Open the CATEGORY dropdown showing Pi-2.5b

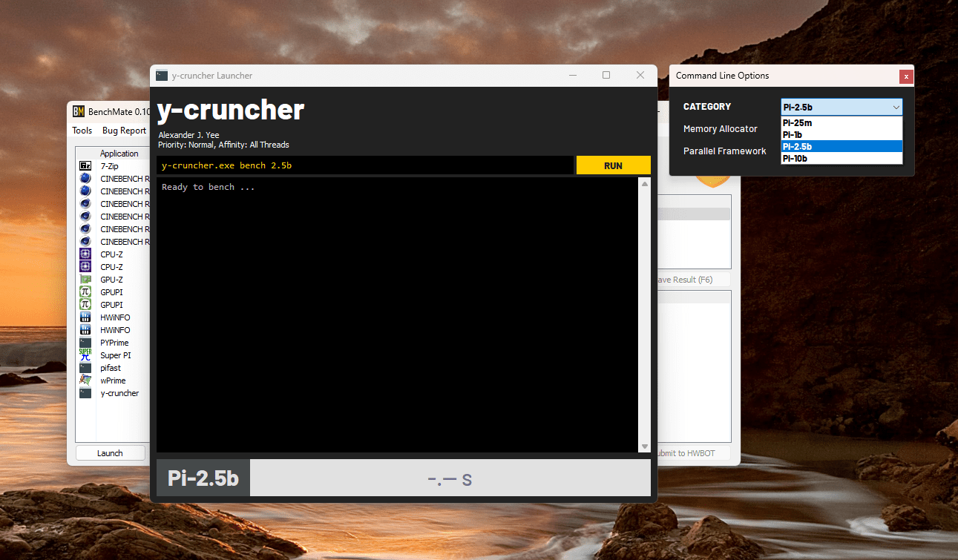[x=841, y=108]
